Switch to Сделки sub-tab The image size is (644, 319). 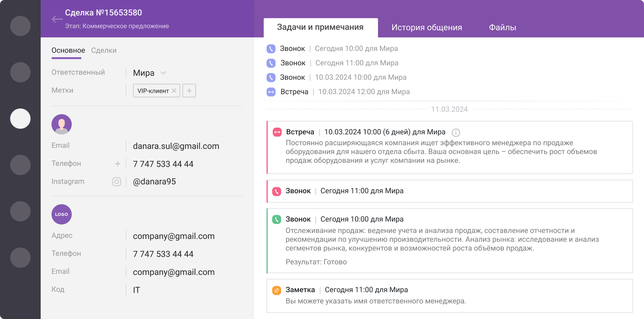(104, 51)
